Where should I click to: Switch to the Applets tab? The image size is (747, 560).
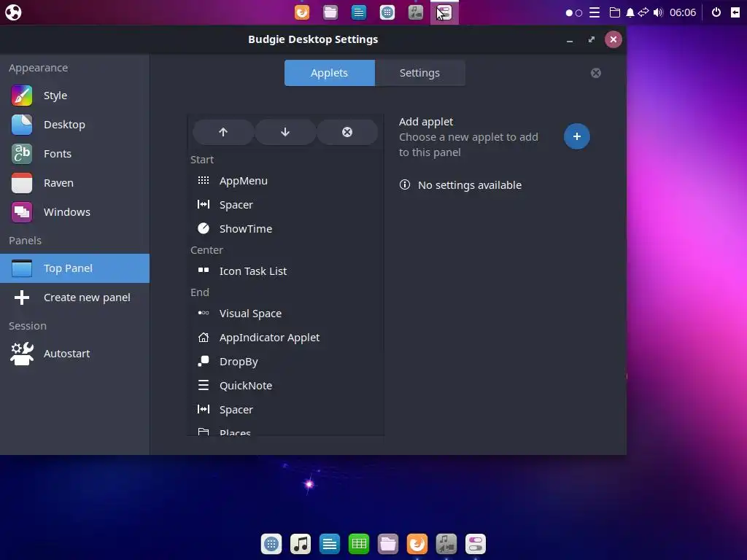click(x=329, y=73)
